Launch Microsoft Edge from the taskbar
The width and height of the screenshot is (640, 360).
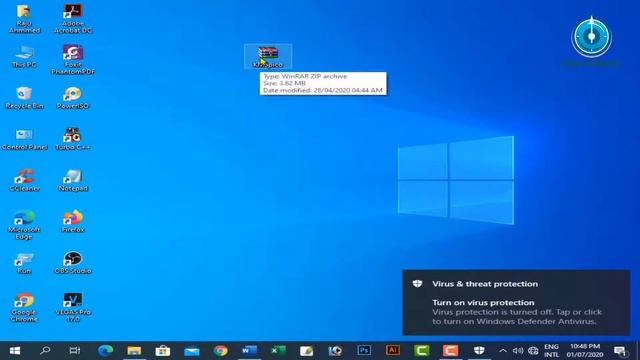pos(105,351)
